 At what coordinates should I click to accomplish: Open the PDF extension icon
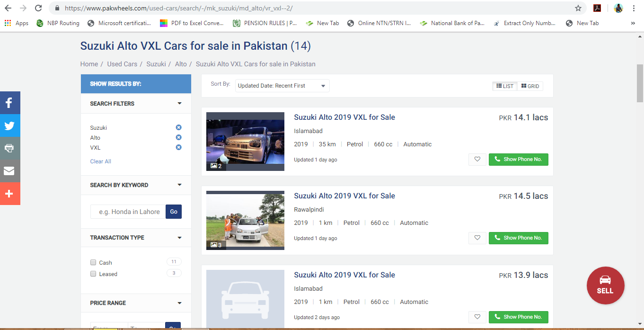597,8
